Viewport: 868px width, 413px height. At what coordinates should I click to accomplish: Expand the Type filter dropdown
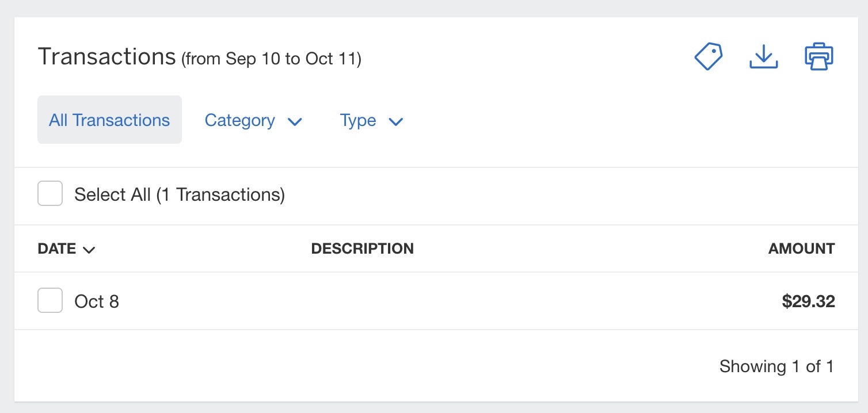pos(358,120)
